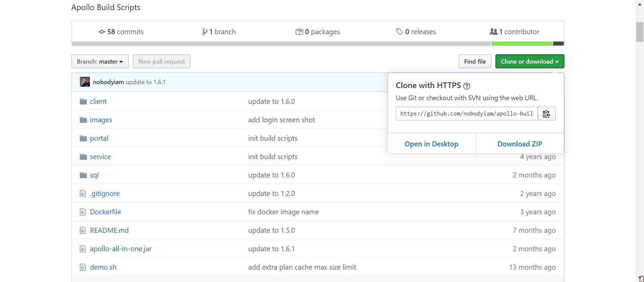Open the demo.sh file
The height and width of the screenshot is (282, 644).
103,267
